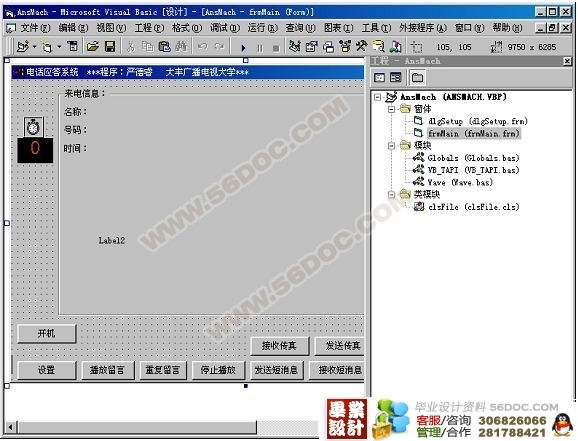Click the 开机 button on the form

[47, 334]
